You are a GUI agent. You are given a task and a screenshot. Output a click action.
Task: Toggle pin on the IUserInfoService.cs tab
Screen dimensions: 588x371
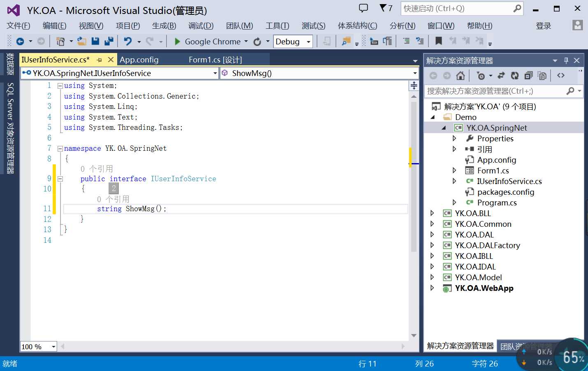(x=100, y=60)
